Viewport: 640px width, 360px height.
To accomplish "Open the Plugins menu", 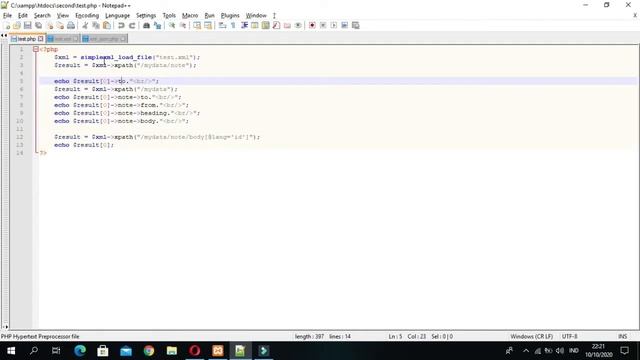I will click(230, 16).
